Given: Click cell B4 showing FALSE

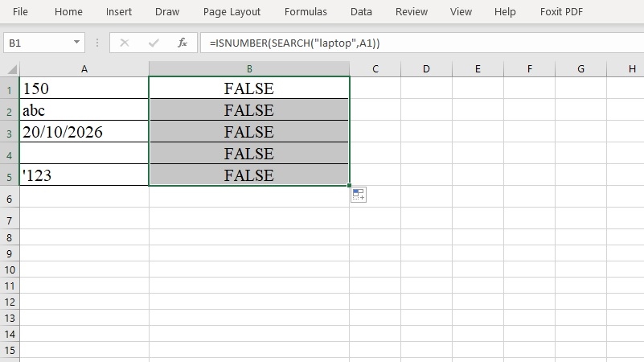Looking at the screenshot, I should click(x=249, y=154).
